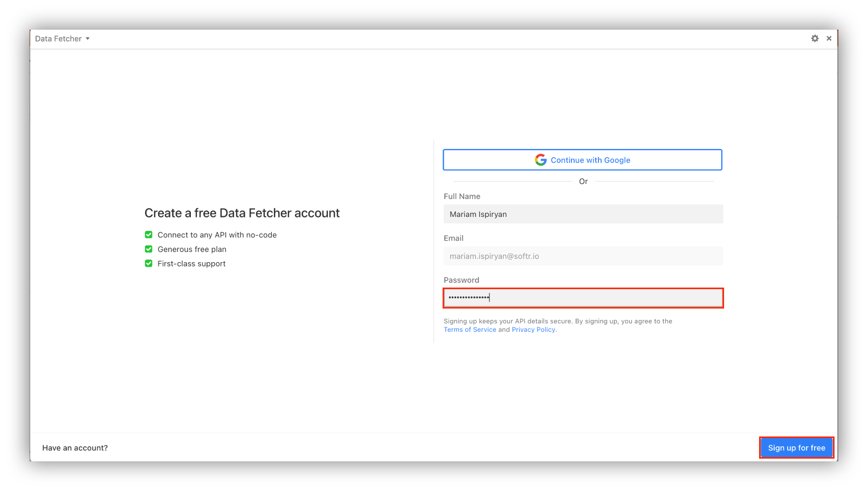Click the 'Have an account?' text
This screenshot has width=868, height=491.
coord(75,448)
